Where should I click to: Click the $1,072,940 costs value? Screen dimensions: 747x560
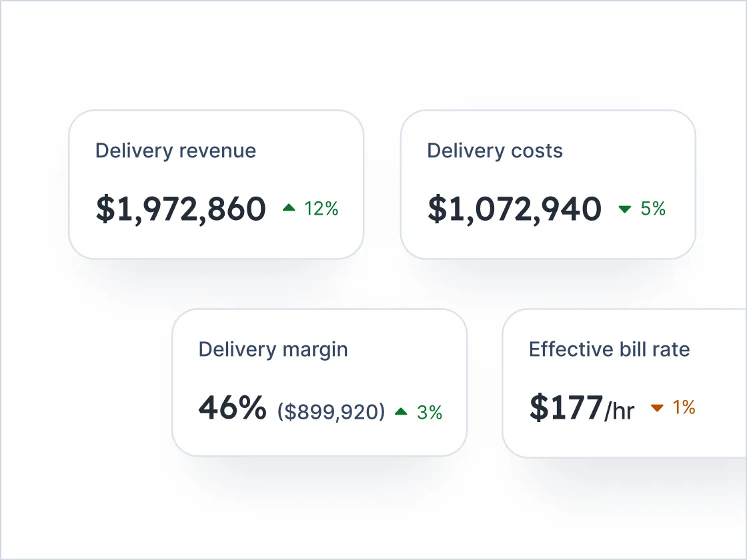tap(514, 208)
